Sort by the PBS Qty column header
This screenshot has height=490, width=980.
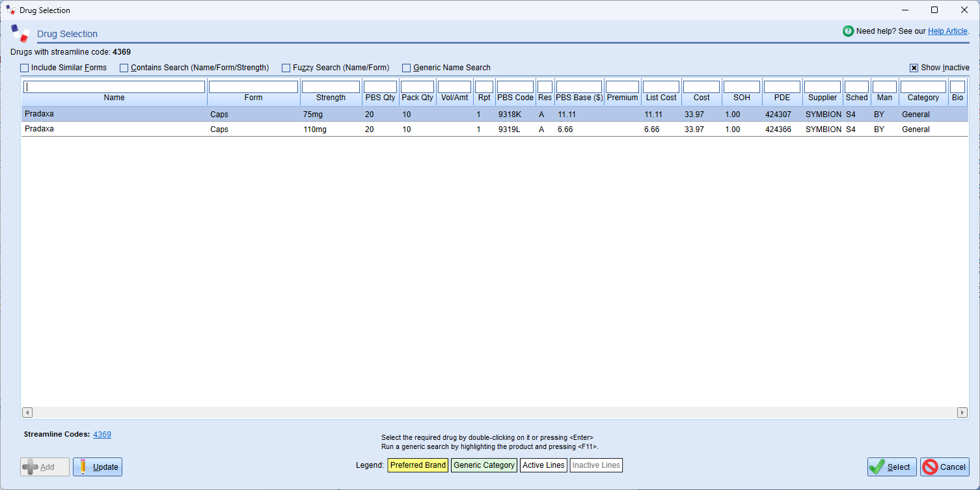(380, 98)
